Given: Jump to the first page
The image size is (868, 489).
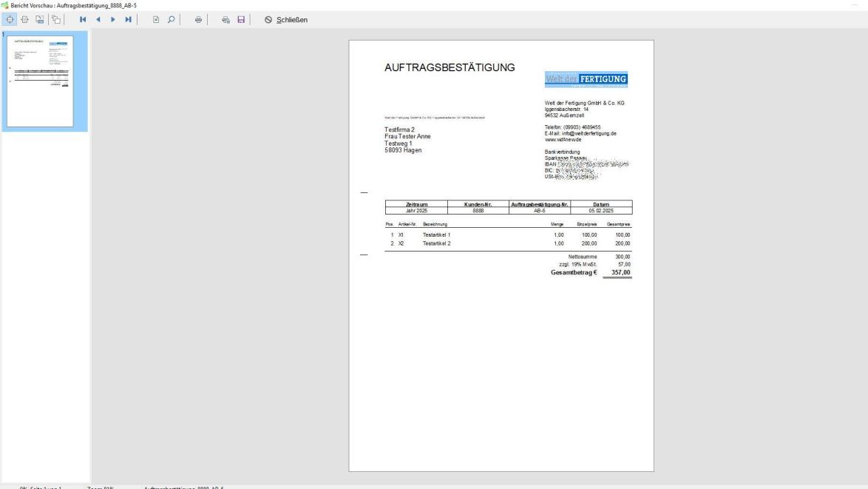Looking at the screenshot, I should [x=83, y=19].
